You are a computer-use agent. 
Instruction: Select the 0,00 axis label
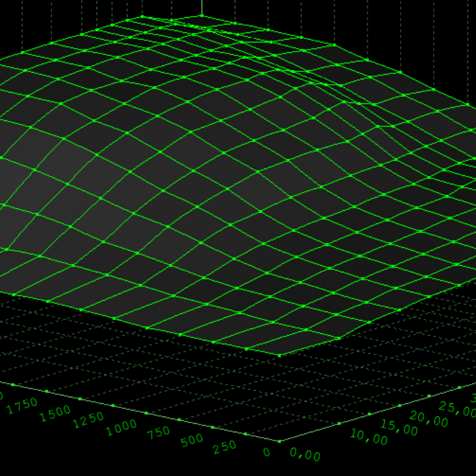coord(305,455)
